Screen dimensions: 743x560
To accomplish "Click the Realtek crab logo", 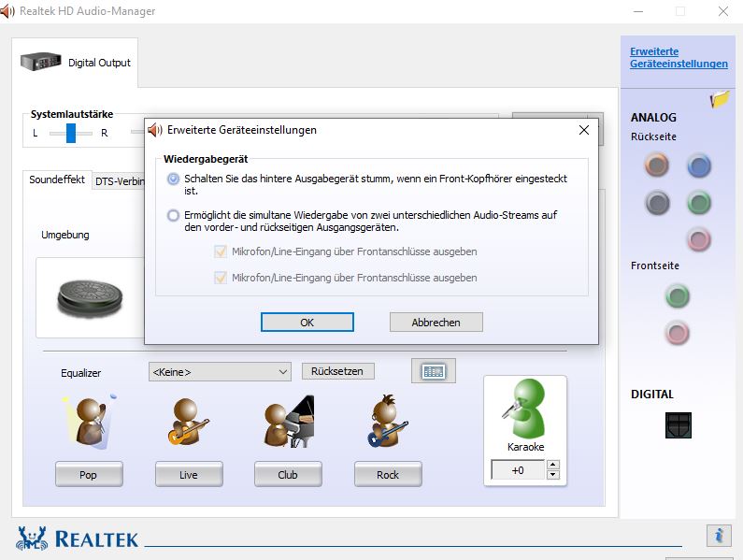I will pos(32,538).
